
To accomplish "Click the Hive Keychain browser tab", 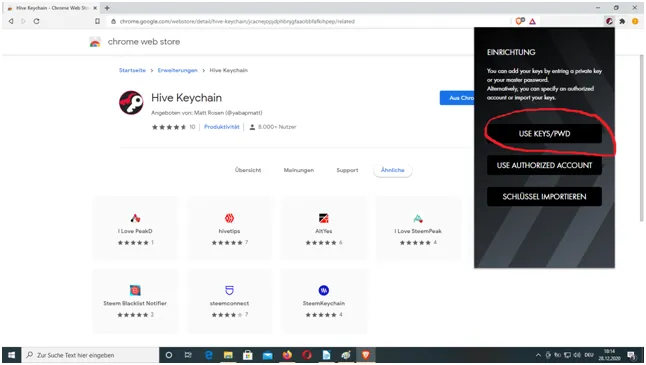I will (51, 8).
